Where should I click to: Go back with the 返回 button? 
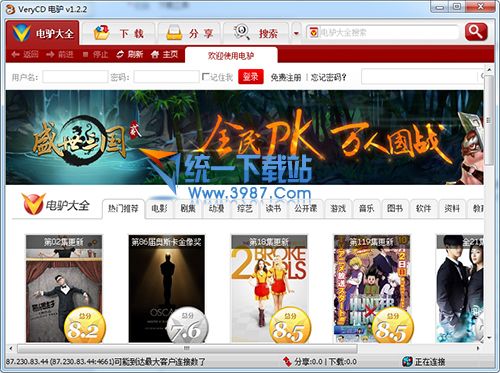(25, 54)
